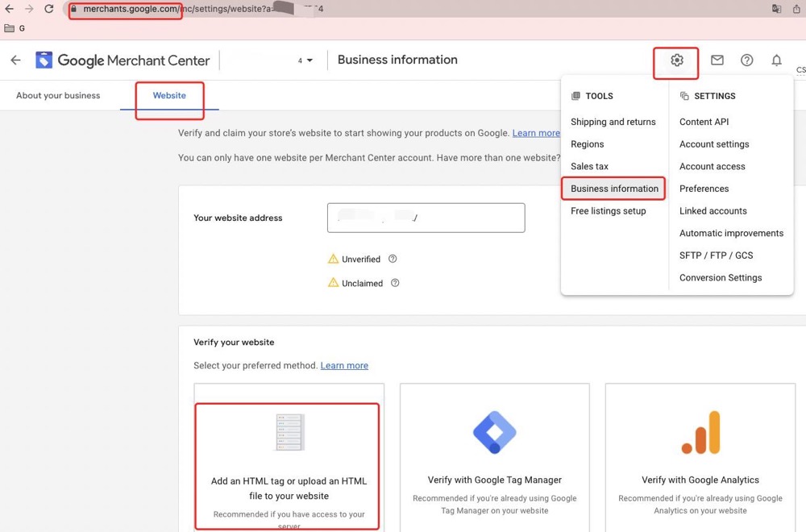The height and width of the screenshot is (532, 806).
Task: Open the mail envelope icon
Action: point(717,60)
